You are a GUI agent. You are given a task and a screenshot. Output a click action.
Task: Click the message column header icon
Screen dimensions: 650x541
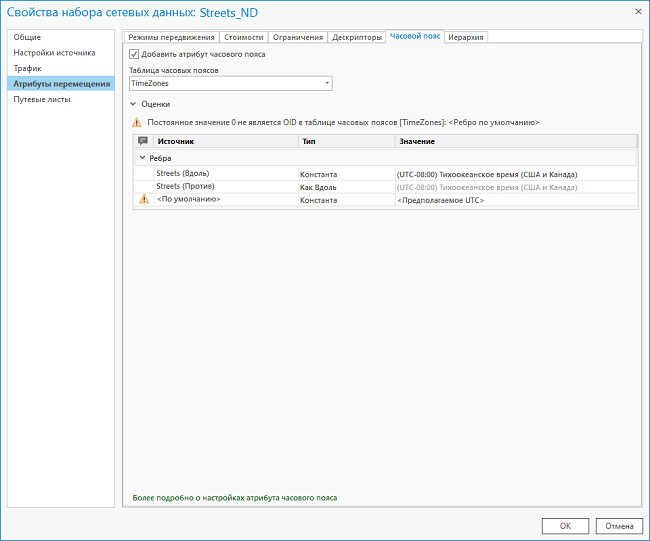pos(143,142)
